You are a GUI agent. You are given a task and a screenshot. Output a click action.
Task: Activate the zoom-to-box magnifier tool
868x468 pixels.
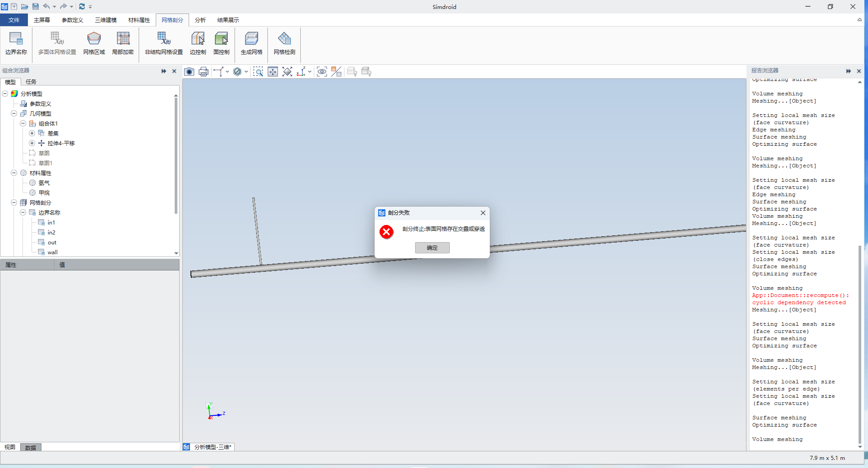coord(258,72)
